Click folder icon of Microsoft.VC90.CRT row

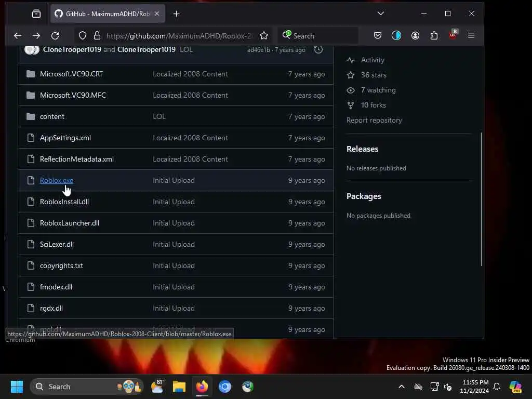click(x=31, y=74)
